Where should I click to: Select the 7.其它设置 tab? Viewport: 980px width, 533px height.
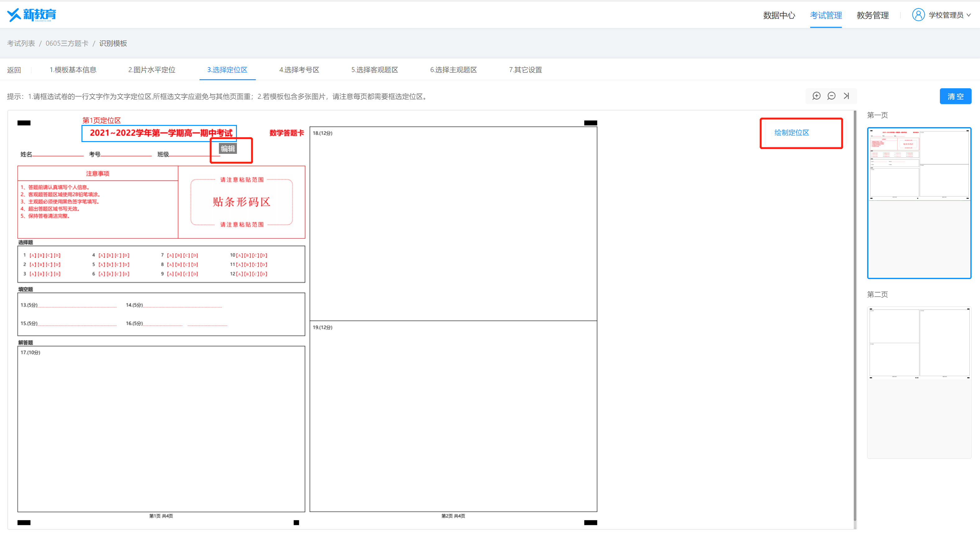(x=525, y=70)
